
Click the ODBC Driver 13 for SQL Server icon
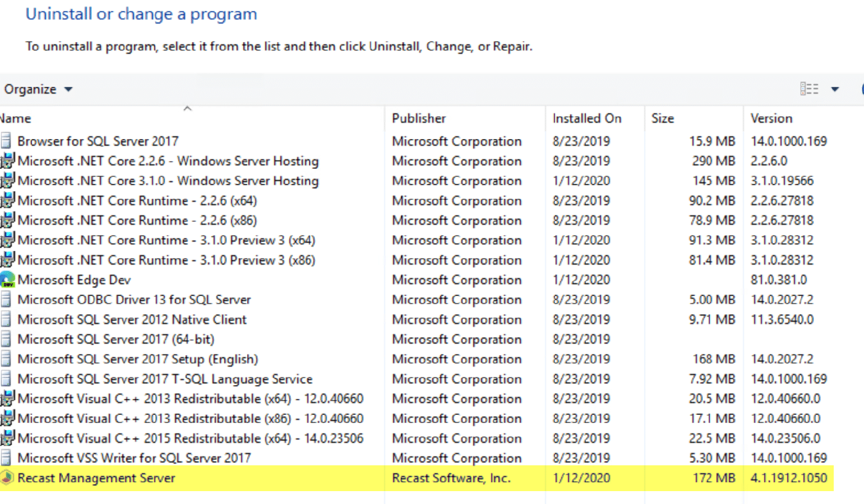[6, 299]
